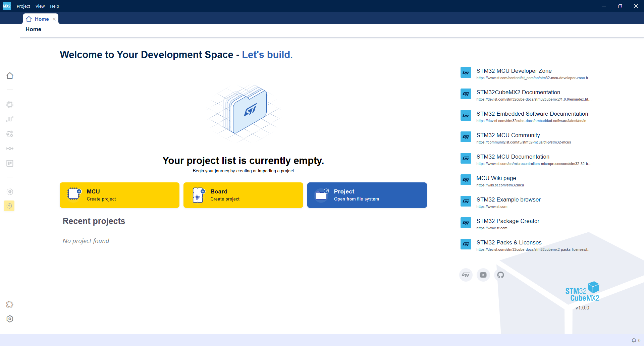Click the v1.0.0 version label
The image size is (644, 346).
[x=582, y=308]
